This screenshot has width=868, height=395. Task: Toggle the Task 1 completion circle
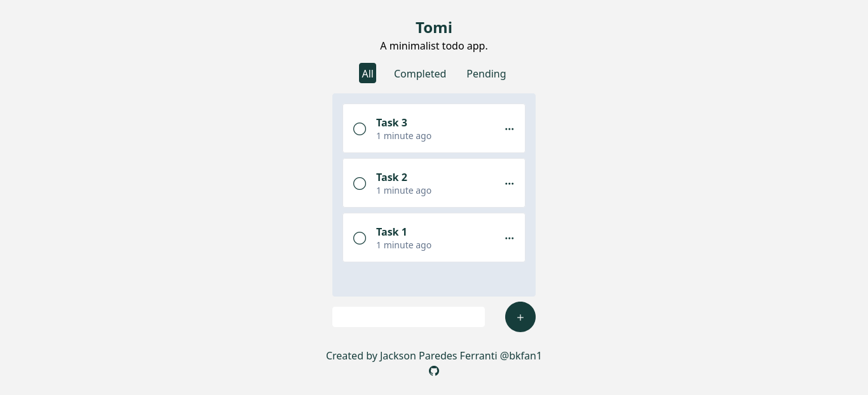coord(360,238)
